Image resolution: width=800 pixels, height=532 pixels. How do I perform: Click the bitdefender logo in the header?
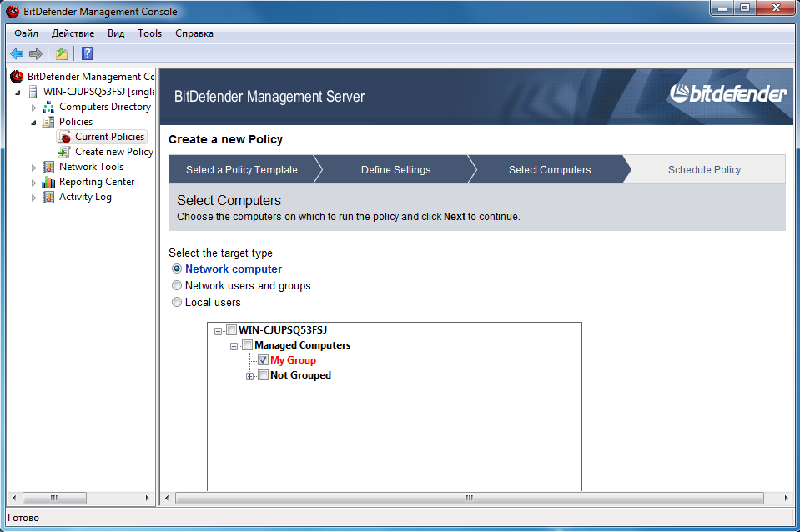(728, 93)
